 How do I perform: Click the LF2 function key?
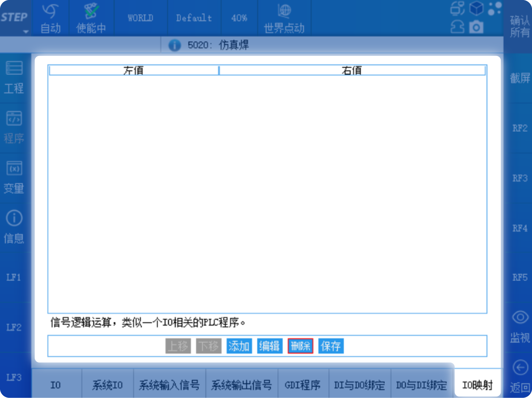14,327
